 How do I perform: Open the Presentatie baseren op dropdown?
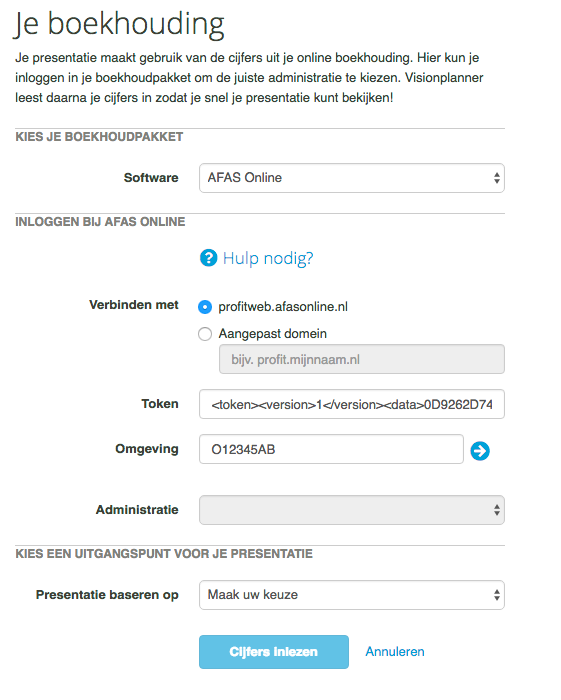352,595
